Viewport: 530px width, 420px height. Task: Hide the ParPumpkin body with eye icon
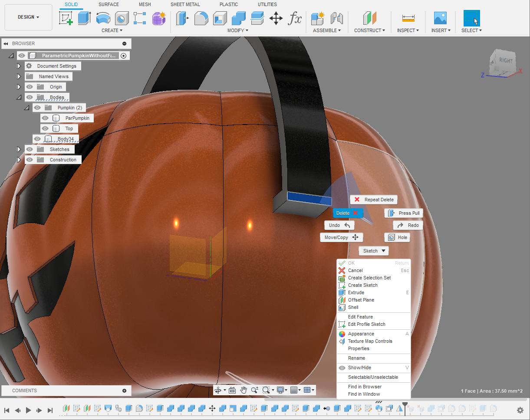[45, 118]
